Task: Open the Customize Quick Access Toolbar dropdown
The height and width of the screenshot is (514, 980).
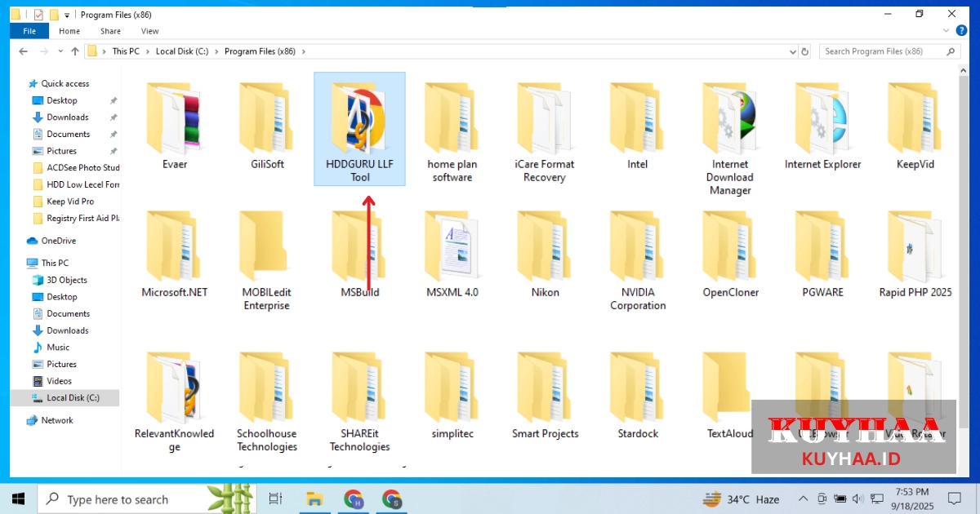Action: 67,16
